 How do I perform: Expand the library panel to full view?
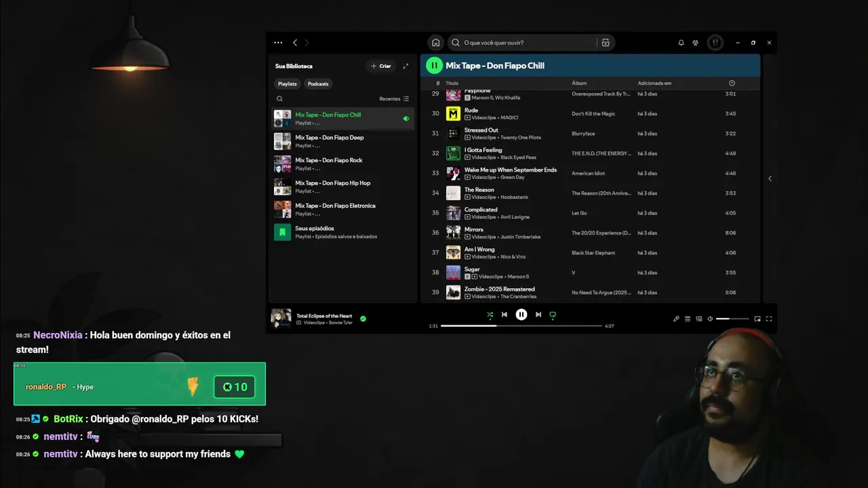pos(406,66)
